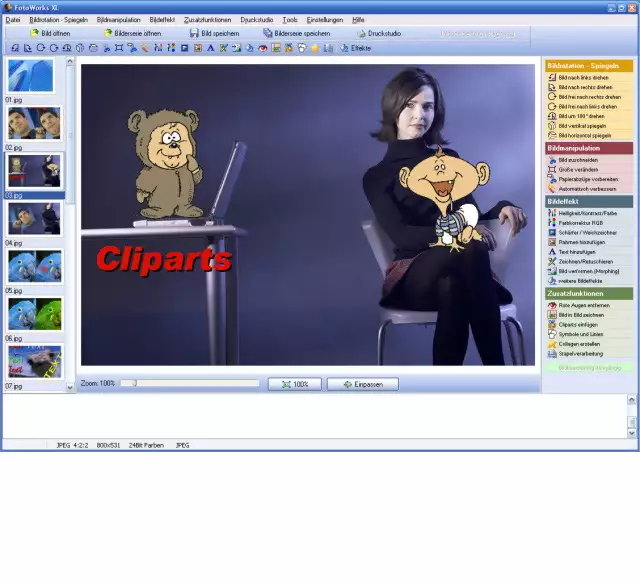The height and width of the screenshot is (584, 640).
Task: Select the text 'A' icon in the top toolbar
Action: click(211, 48)
